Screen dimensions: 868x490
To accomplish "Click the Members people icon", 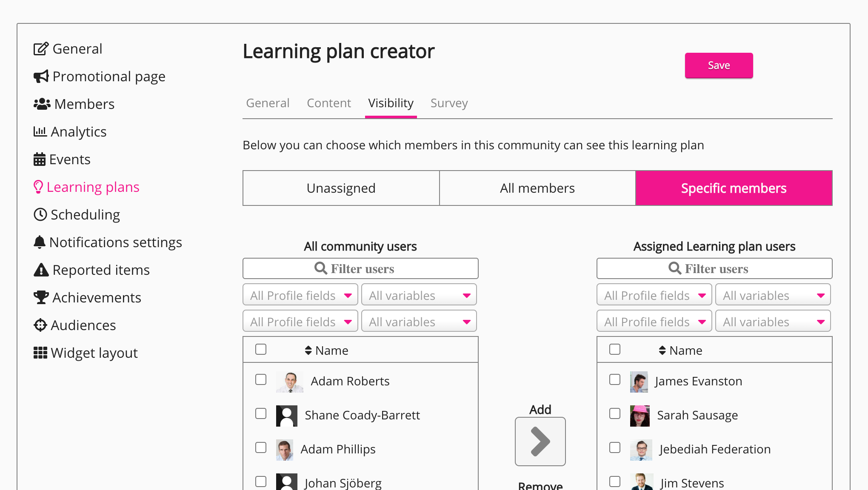I will point(41,103).
